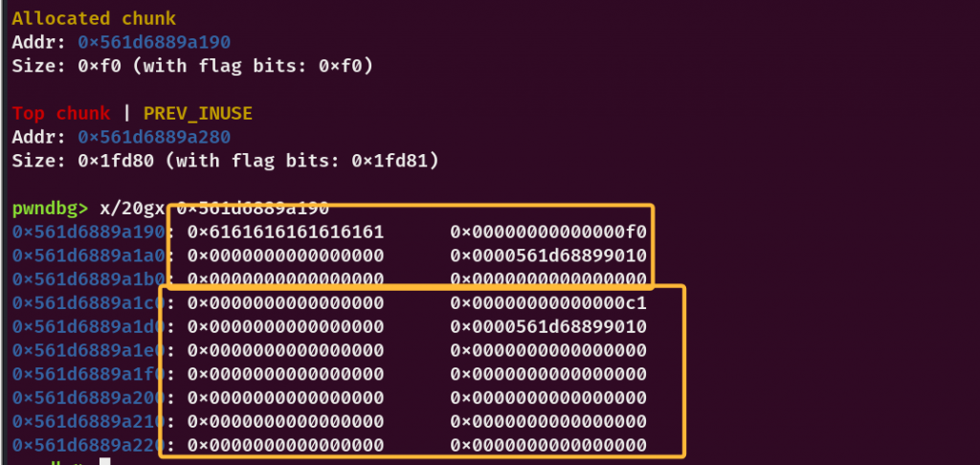980x465 pixels.
Task: Click the second 0x0000561d68899010 pointer in a1d0 row
Action: click(548, 327)
